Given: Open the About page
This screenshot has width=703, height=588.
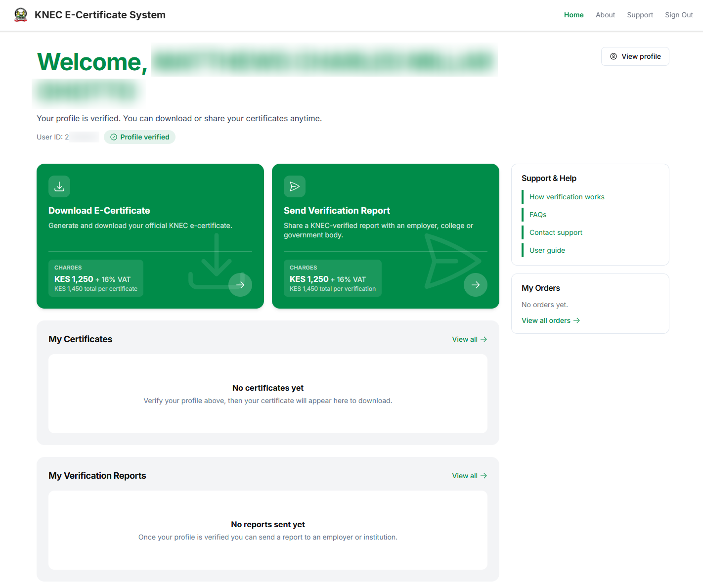Looking at the screenshot, I should click(605, 15).
